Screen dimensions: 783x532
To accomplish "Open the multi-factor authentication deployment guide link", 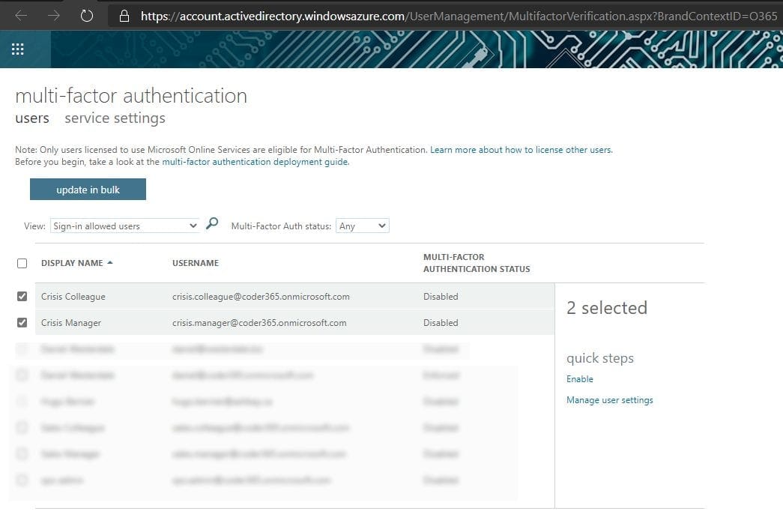I will pyautogui.click(x=255, y=162).
